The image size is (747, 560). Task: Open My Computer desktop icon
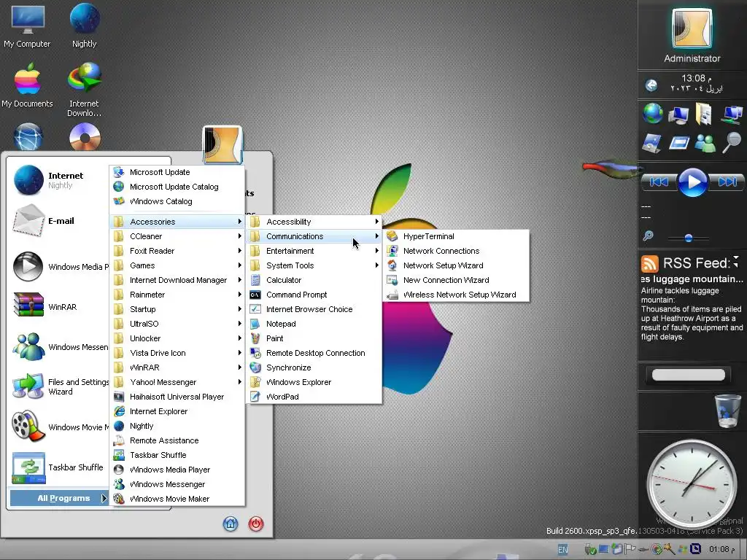(27, 26)
